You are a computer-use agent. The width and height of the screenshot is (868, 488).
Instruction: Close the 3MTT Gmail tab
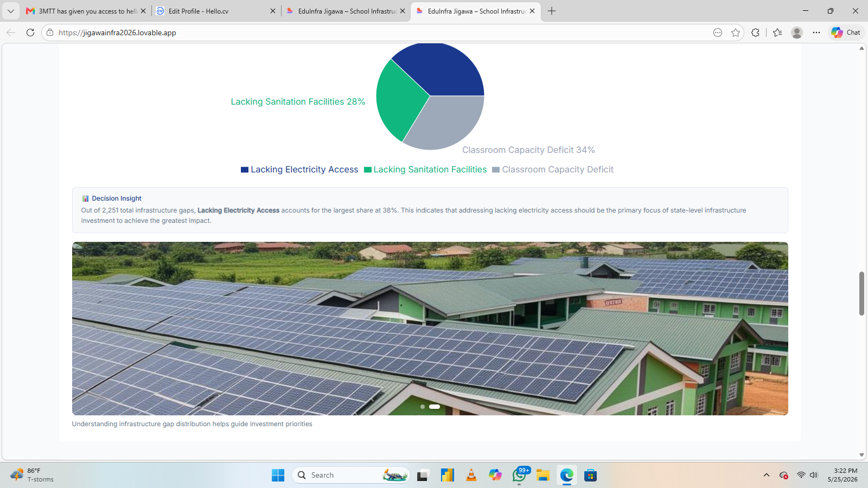[143, 11]
